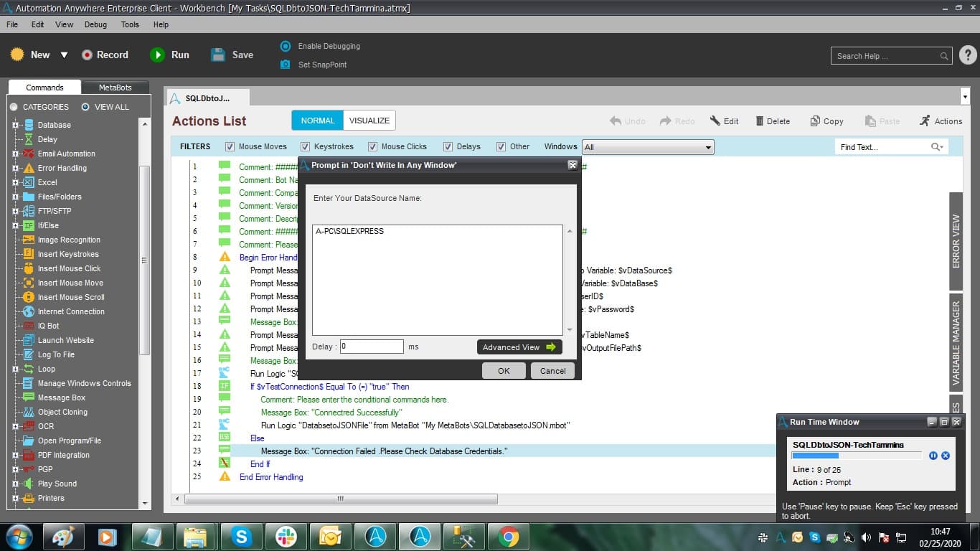Click the Record icon in toolbar
Viewport: 980px width, 551px height.
tap(88, 55)
